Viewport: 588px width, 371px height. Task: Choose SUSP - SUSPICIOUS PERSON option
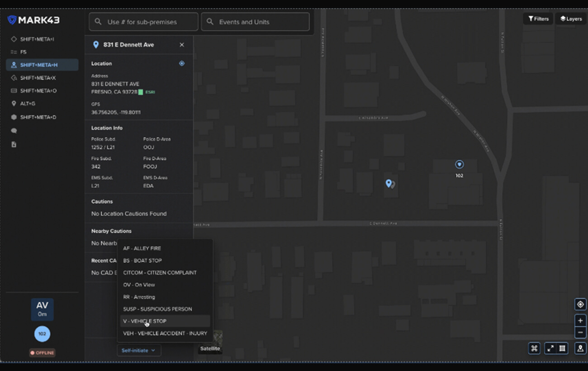(157, 309)
